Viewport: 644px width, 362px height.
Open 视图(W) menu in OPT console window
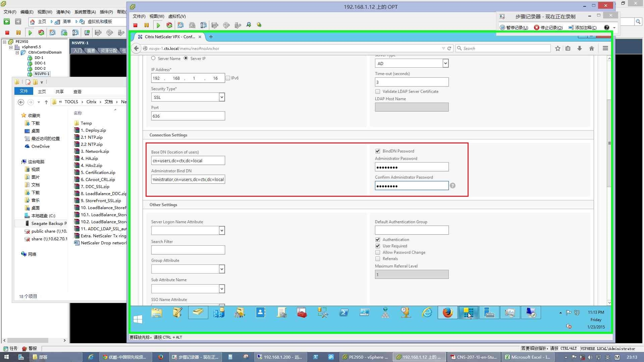(x=157, y=16)
